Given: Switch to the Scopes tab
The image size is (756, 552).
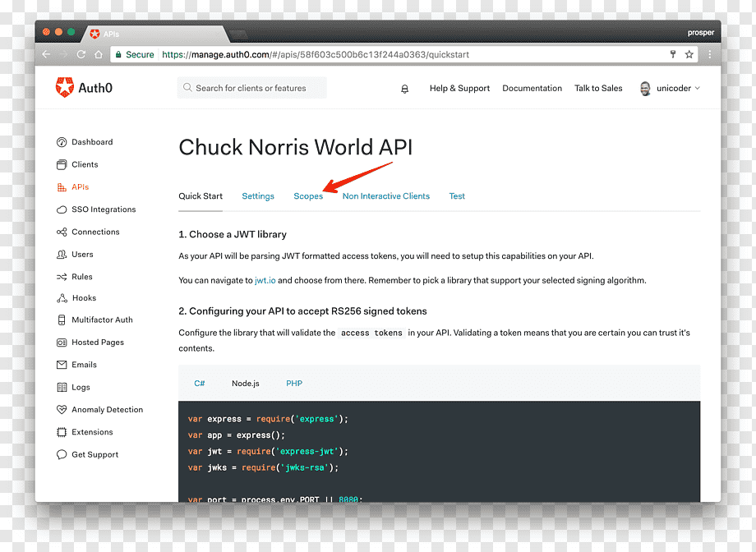Looking at the screenshot, I should 308,196.
